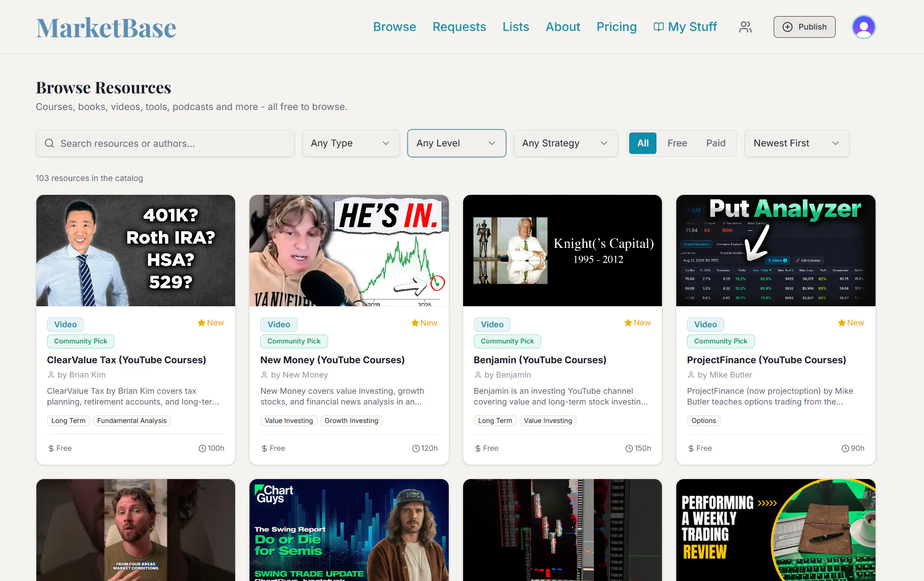Click the clock icon beside 120h
924x581 pixels.
[416, 449]
